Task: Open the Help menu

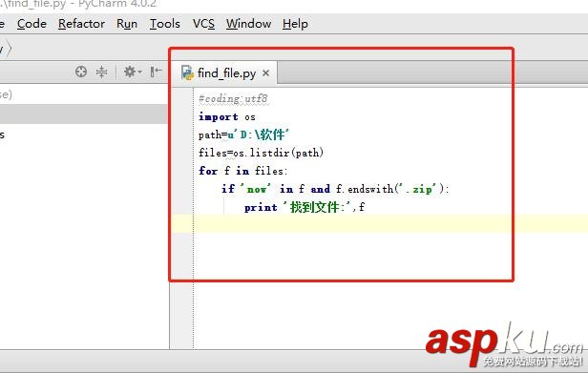Action: pyautogui.click(x=295, y=24)
